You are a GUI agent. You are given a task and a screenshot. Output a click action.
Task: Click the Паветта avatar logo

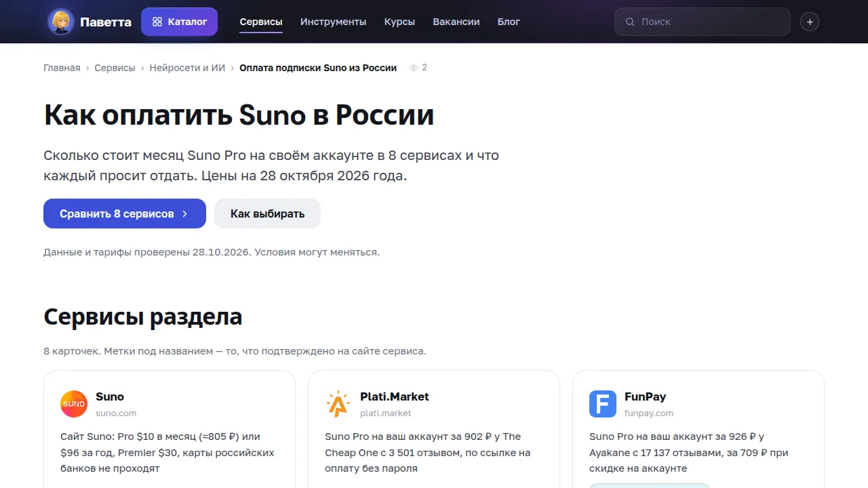click(x=61, y=22)
